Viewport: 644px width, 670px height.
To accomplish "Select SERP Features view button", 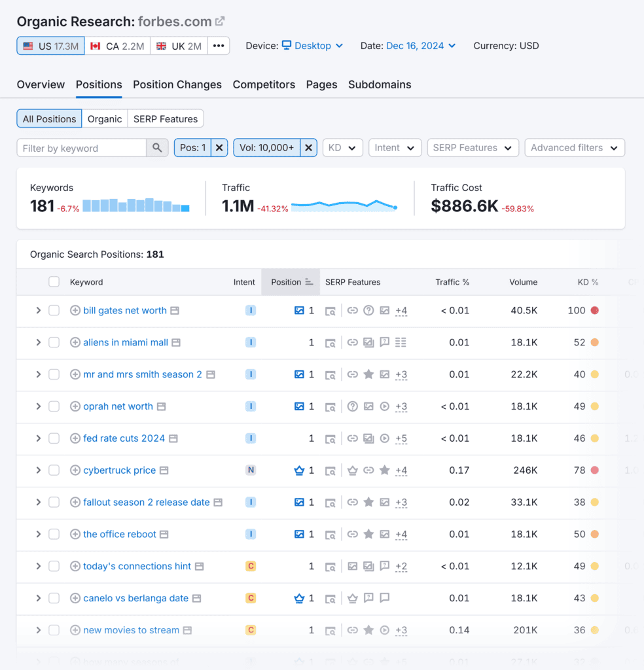I will [x=165, y=119].
